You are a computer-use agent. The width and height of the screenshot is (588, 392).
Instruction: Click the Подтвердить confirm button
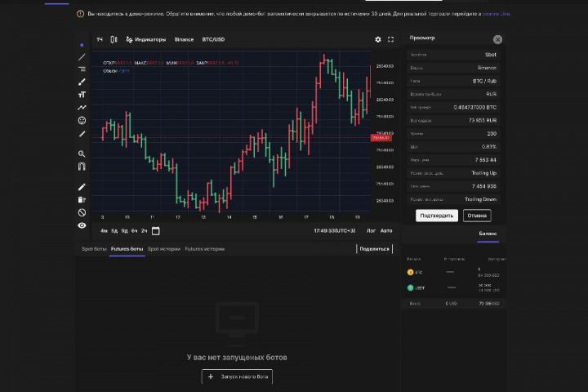point(437,216)
